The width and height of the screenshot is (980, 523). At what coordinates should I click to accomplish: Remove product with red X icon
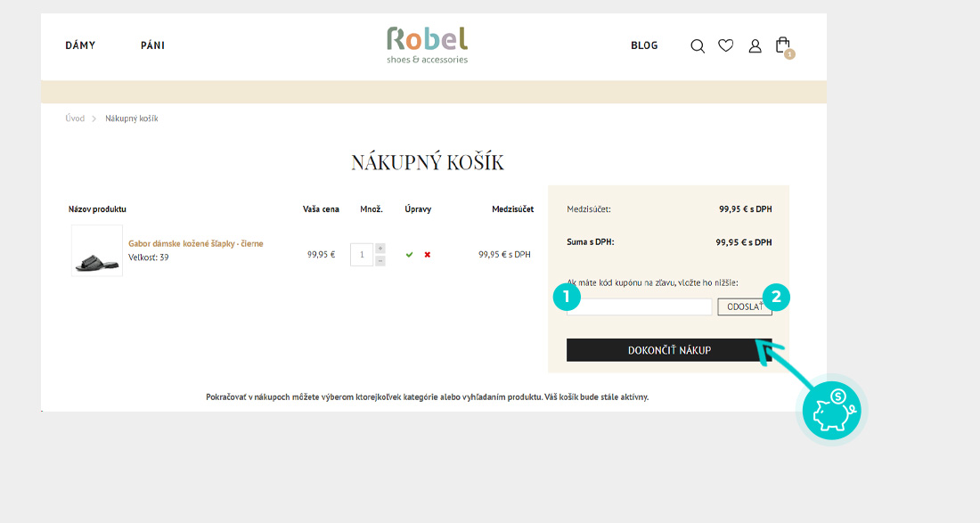(428, 255)
